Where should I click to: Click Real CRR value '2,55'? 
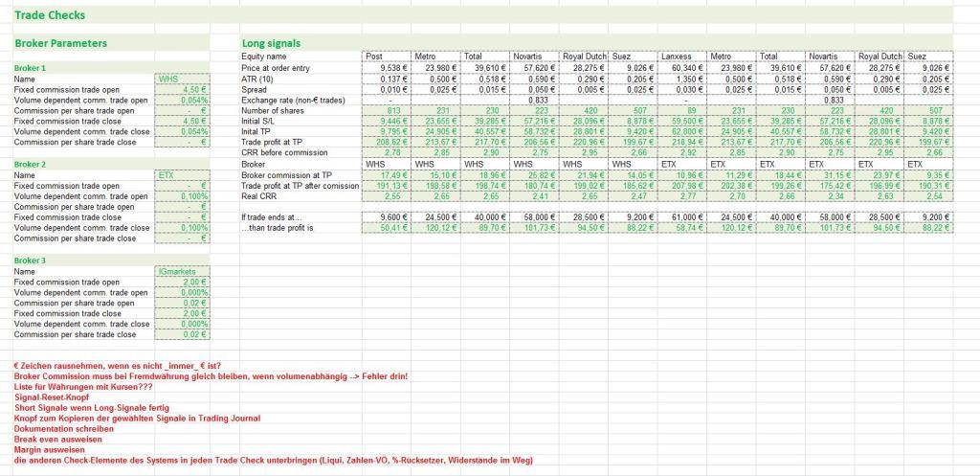coord(387,196)
